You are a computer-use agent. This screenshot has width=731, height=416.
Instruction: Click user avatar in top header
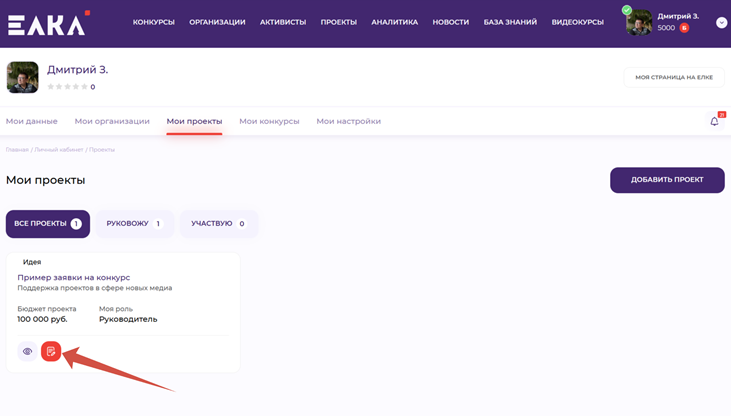(638, 22)
